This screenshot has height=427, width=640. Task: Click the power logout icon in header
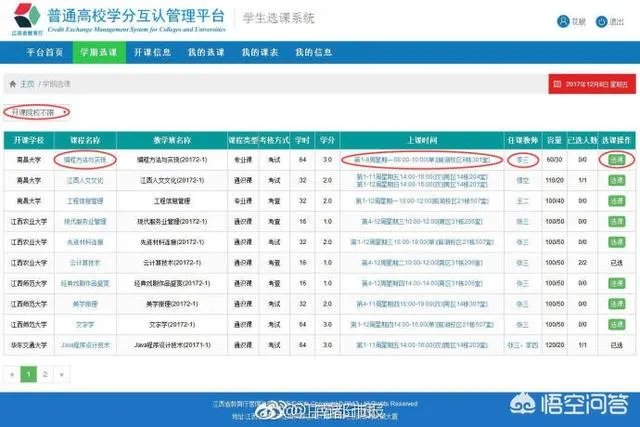[x=601, y=21]
